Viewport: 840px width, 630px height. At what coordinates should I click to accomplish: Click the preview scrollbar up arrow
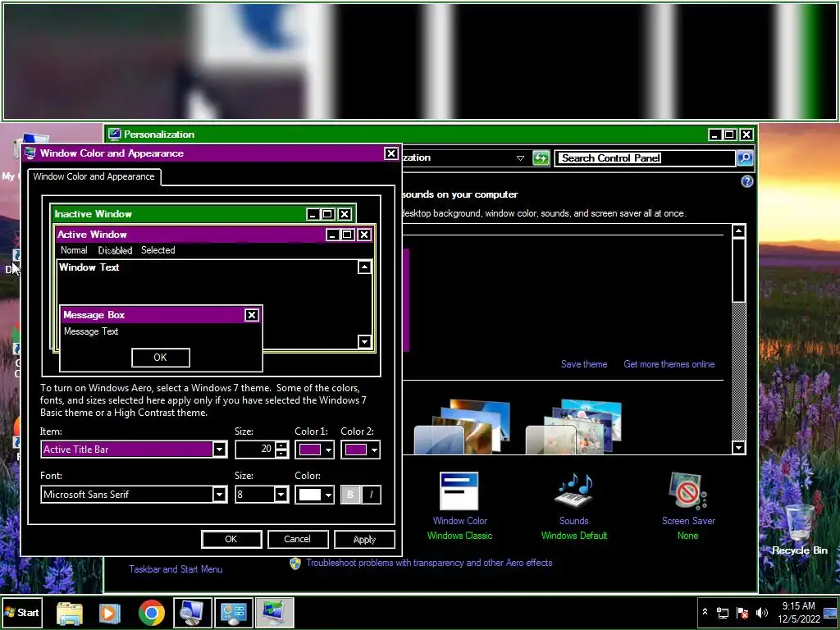click(x=364, y=267)
